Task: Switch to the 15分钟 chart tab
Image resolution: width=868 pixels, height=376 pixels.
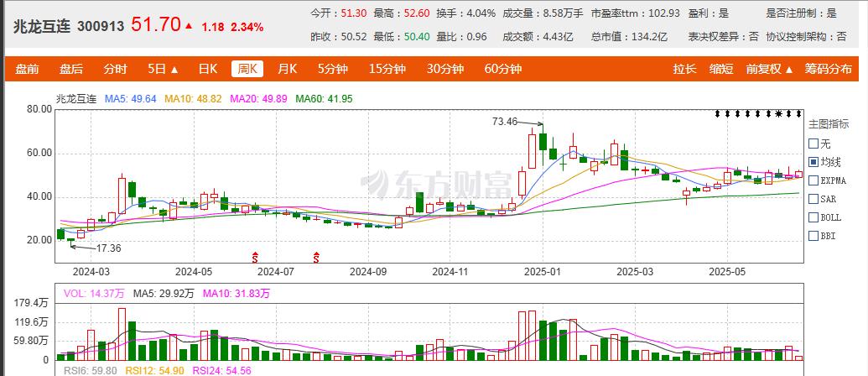Action: click(387, 69)
